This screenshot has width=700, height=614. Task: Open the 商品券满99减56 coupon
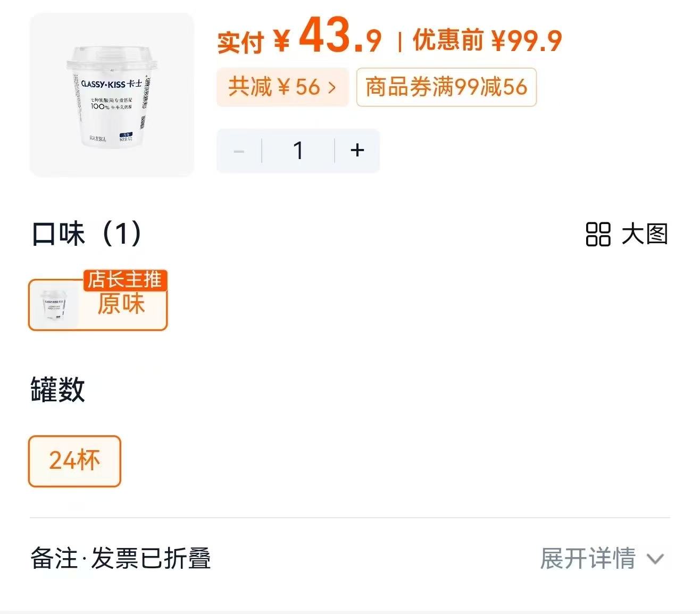tap(446, 87)
